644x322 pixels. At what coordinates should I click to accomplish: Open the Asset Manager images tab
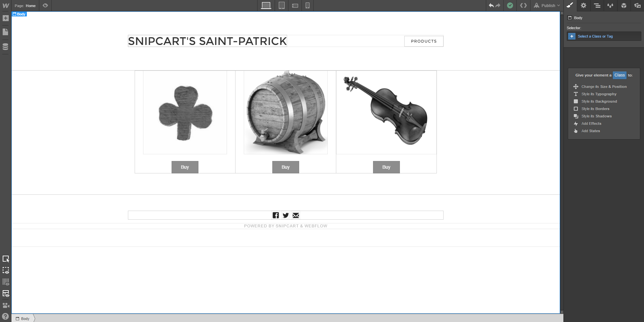(x=637, y=6)
